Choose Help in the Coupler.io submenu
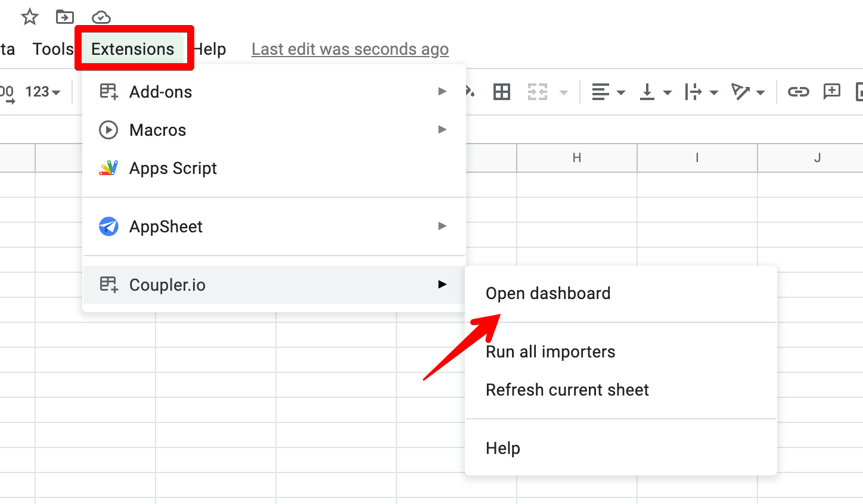 point(621,448)
